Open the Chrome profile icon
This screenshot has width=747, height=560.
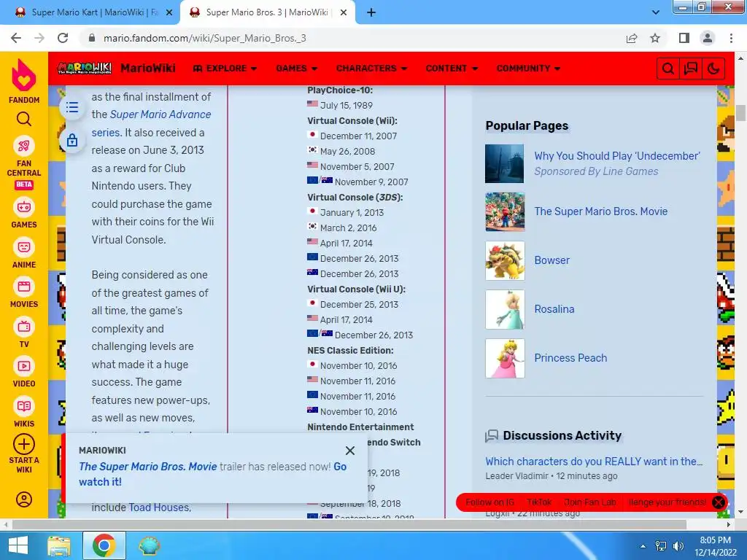tap(708, 38)
